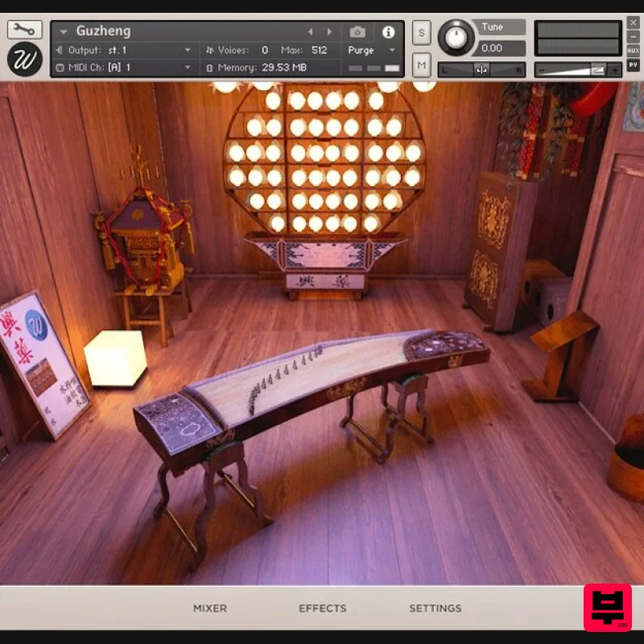Center the pan control on the L-R bar

pyautogui.click(x=481, y=69)
